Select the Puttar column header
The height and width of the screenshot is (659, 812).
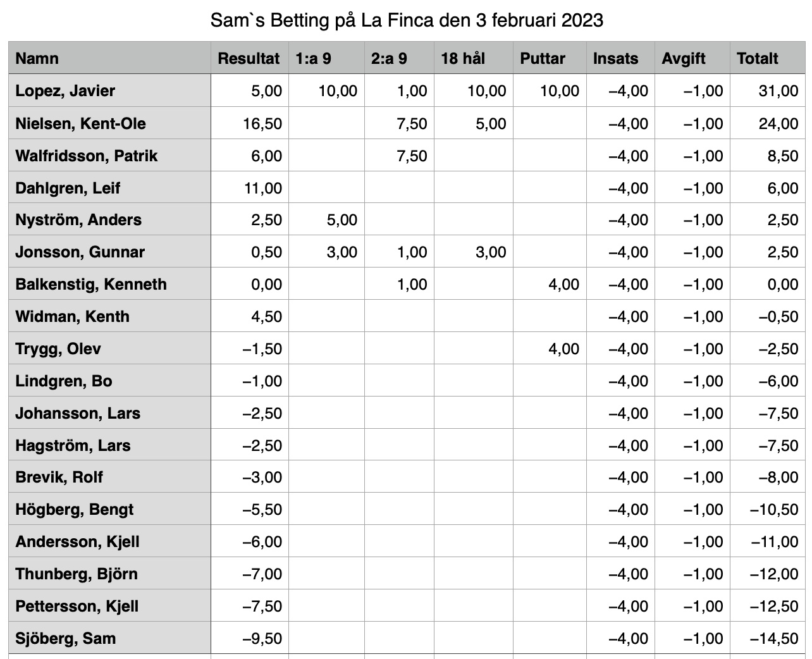[550, 58]
